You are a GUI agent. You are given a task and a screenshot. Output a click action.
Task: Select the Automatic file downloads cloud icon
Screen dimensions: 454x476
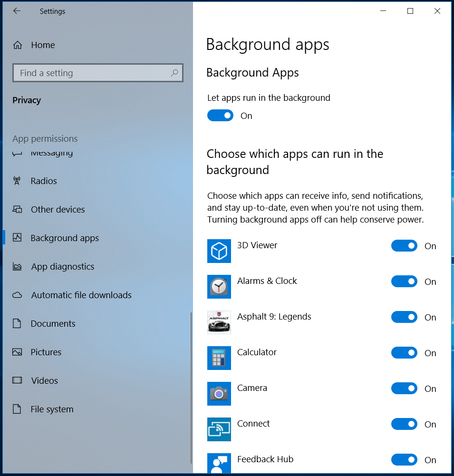pyautogui.click(x=17, y=295)
